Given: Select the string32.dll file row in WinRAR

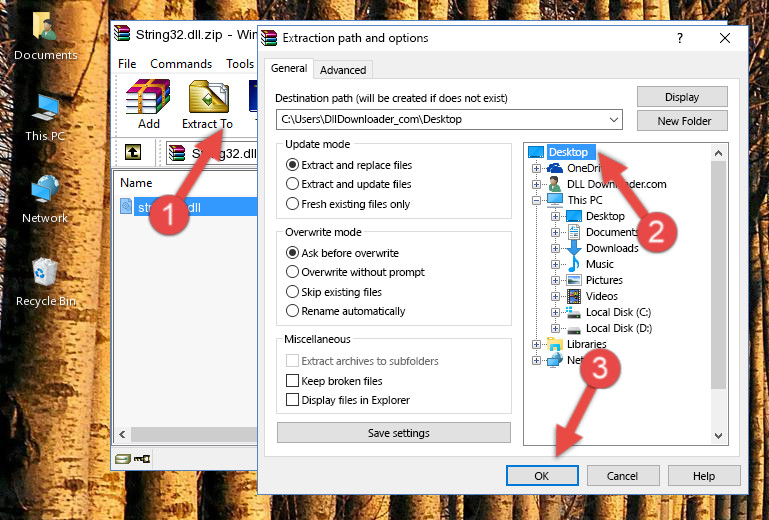Looking at the screenshot, I should point(187,207).
